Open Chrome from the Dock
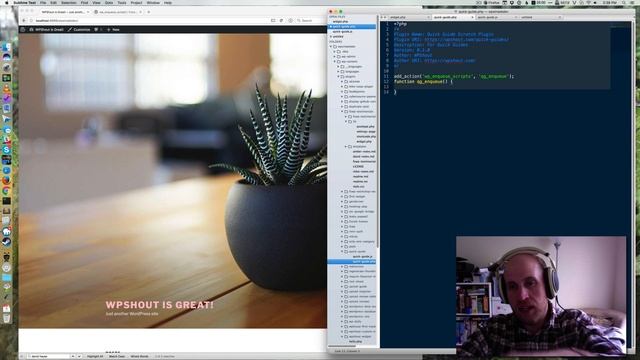The width and height of the screenshot is (640, 360). (x=6, y=191)
